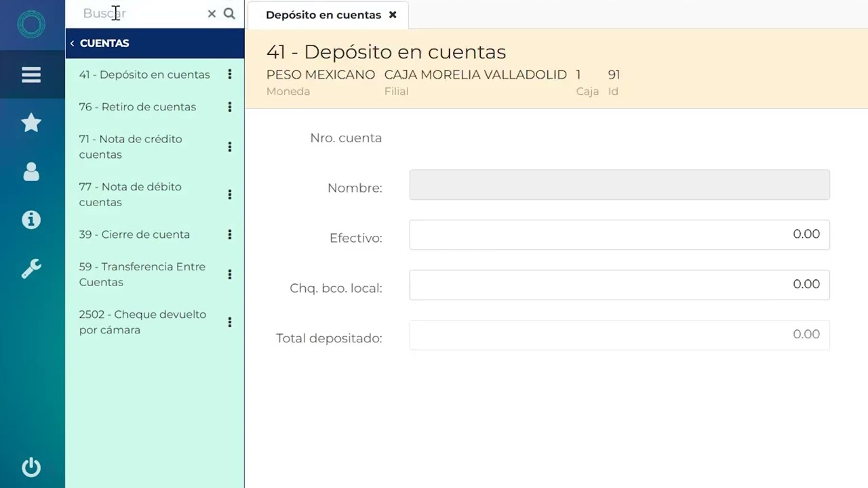Click the application logo at top left

click(31, 25)
